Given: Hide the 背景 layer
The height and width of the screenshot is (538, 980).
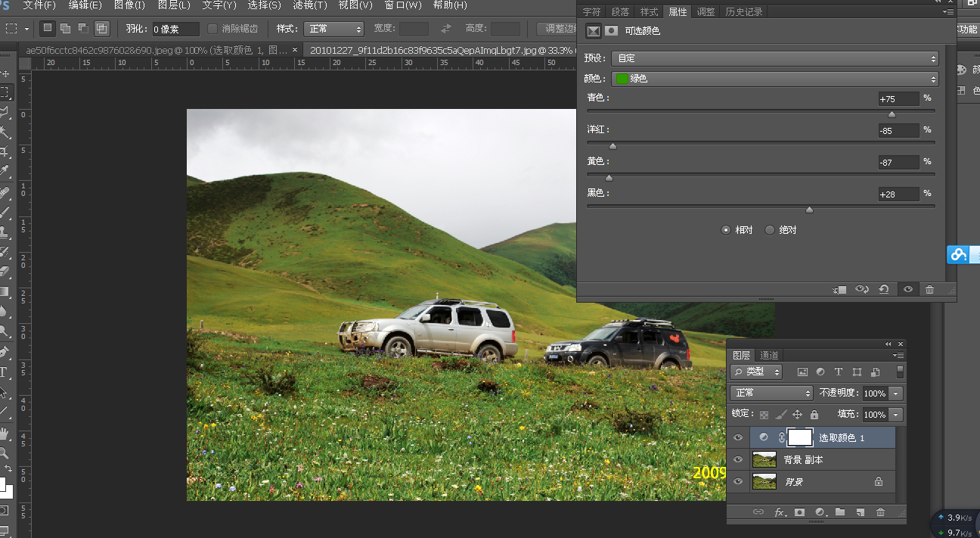Looking at the screenshot, I should pos(738,480).
